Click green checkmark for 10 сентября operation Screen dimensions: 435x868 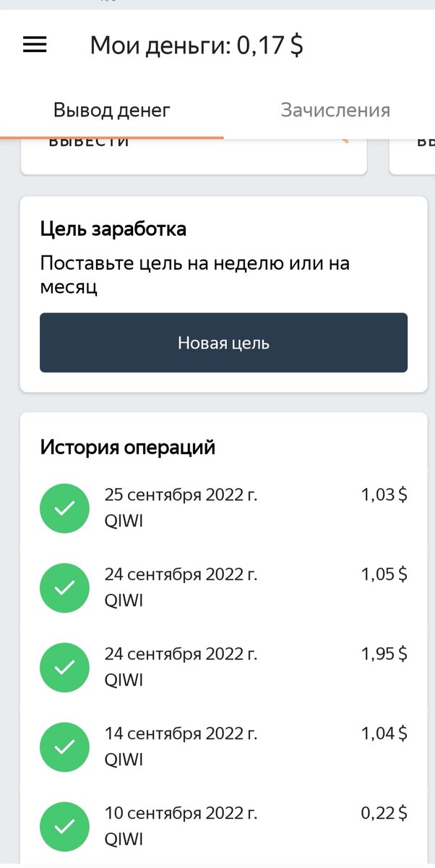point(64,827)
